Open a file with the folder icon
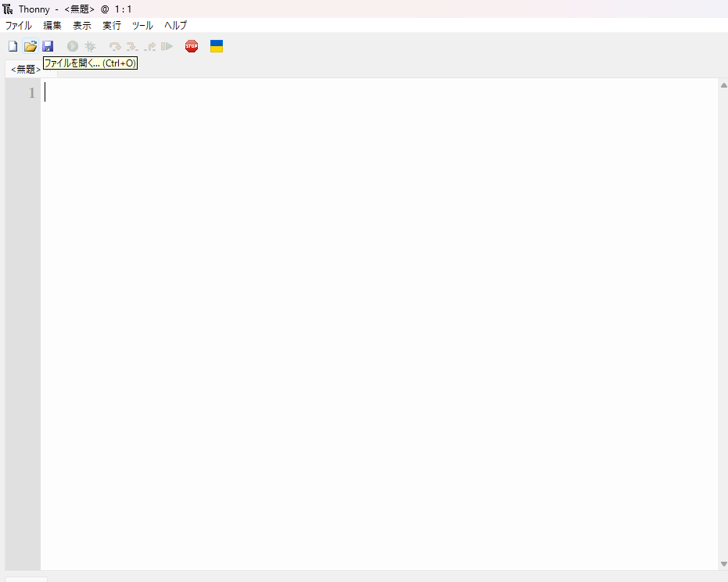 click(x=30, y=46)
